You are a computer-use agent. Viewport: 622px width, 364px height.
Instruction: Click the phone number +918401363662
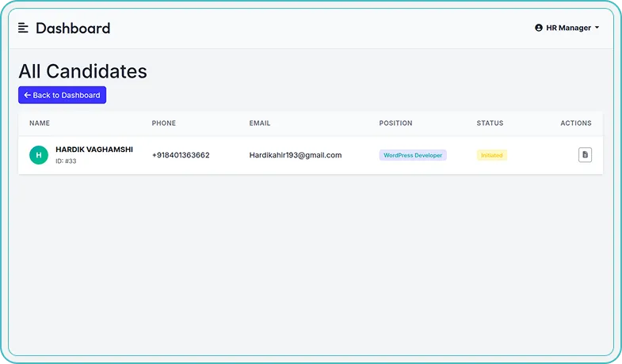pos(181,155)
